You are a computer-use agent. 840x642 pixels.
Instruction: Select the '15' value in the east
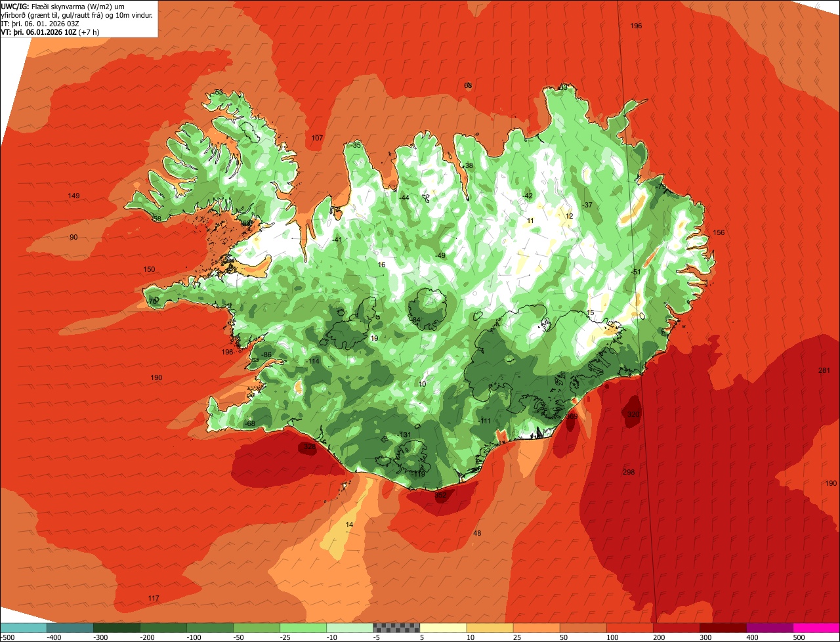point(590,312)
